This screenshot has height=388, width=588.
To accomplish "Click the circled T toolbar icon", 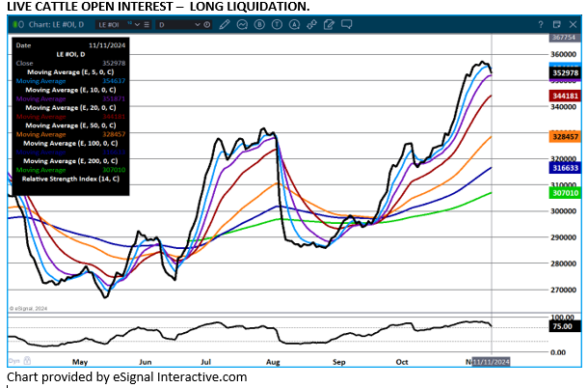I will (277, 23).
